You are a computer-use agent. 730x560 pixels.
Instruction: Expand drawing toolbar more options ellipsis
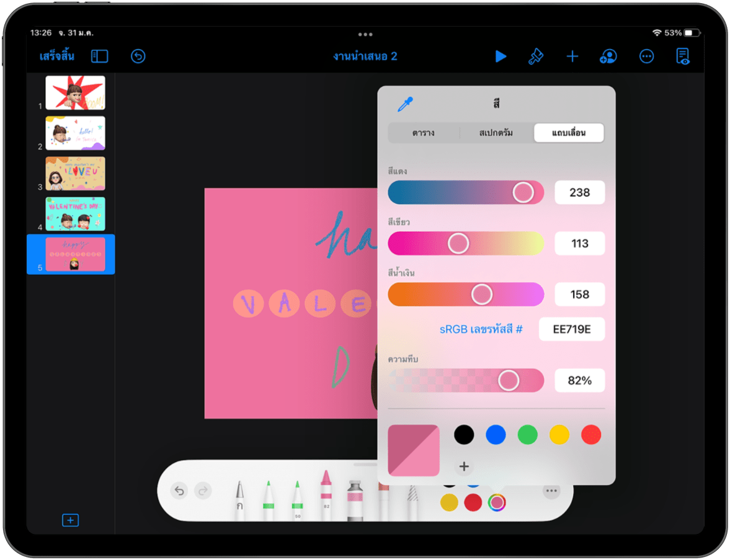pos(551,491)
